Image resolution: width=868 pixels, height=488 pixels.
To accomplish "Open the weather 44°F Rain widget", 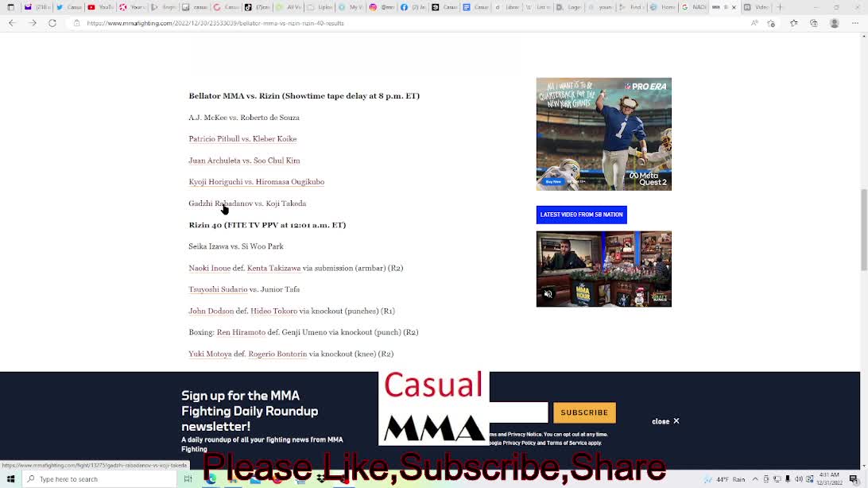I will coord(725,479).
